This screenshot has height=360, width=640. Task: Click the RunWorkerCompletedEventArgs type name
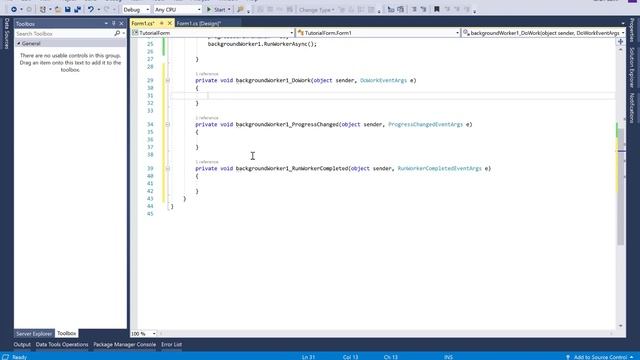click(x=440, y=169)
